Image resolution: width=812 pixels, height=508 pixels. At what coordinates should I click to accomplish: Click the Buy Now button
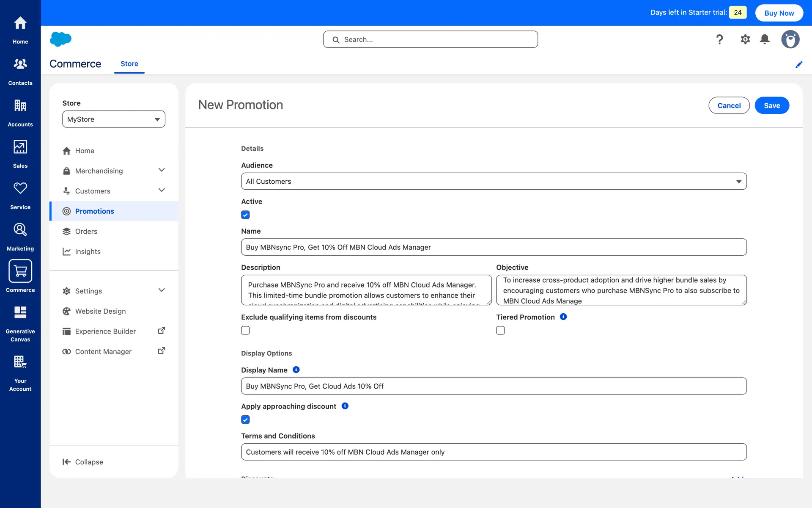click(x=779, y=13)
